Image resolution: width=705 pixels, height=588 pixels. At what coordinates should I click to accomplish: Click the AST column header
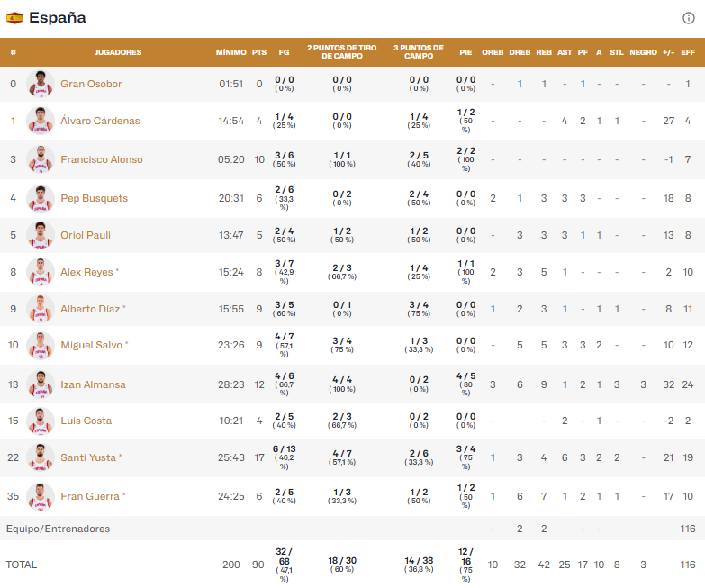pos(565,52)
